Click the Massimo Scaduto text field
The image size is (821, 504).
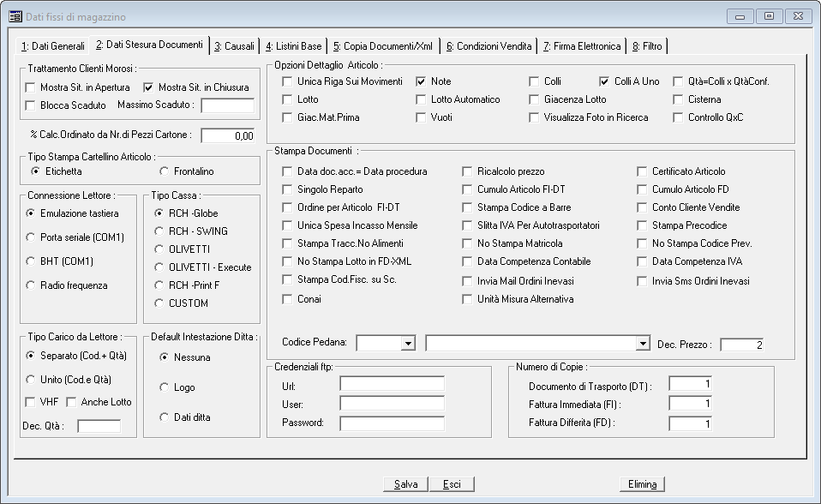click(x=227, y=105)
